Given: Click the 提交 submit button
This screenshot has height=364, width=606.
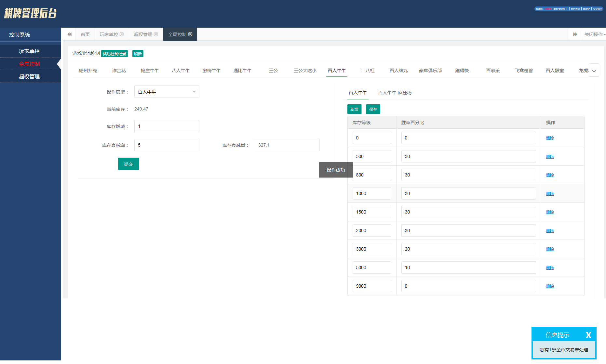Looking at the screenshot, I should [128, 164].
